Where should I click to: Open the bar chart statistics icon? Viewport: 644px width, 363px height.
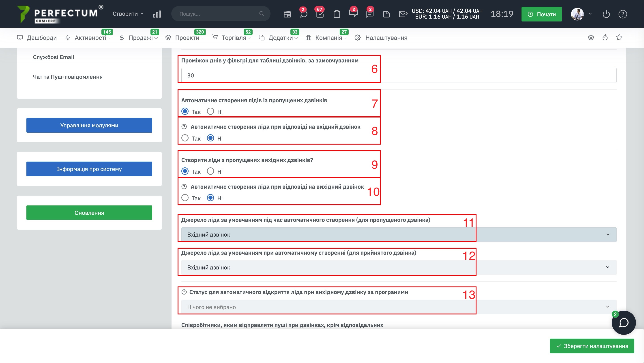click(157, 14)
